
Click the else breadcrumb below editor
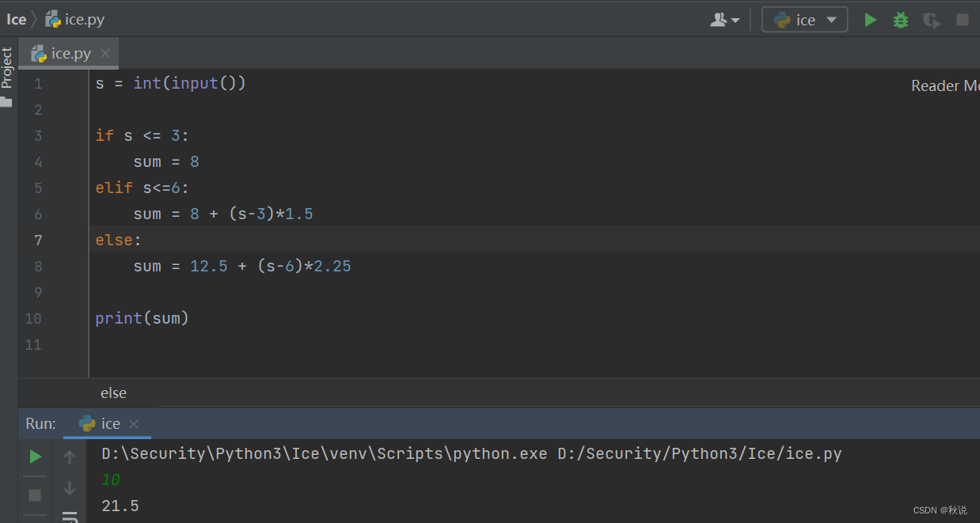point(113,392)
